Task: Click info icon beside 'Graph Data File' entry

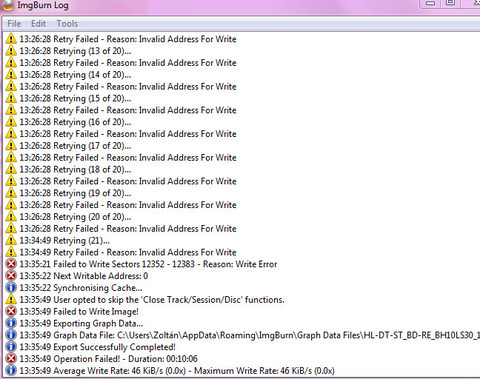Action: click(x=11, y=335)
